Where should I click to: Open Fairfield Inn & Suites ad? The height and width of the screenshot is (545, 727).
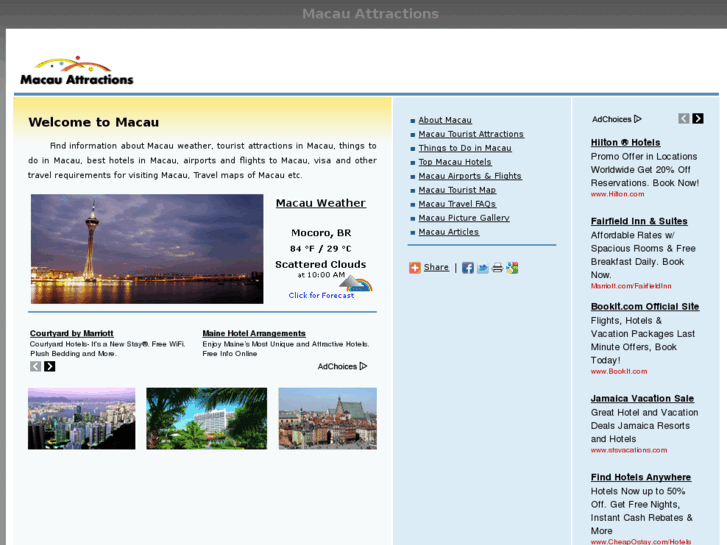[x=639, y=221]
